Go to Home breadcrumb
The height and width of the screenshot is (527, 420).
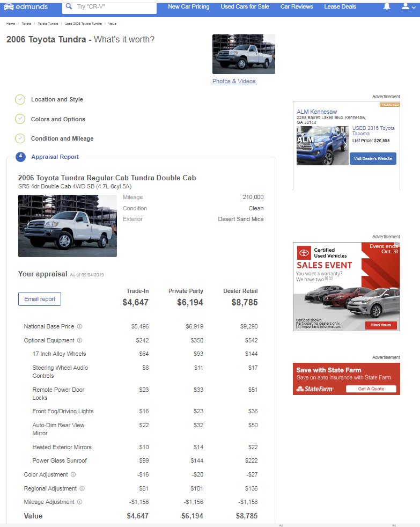click(11, 24)
